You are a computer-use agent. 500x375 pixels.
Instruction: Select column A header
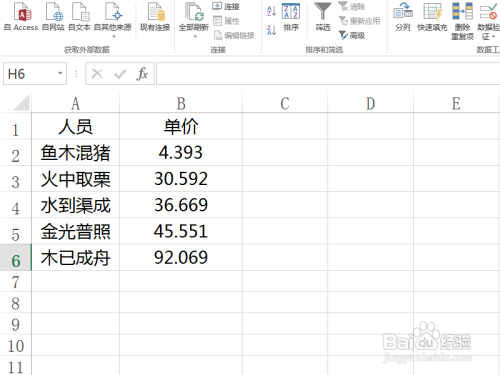76,103
